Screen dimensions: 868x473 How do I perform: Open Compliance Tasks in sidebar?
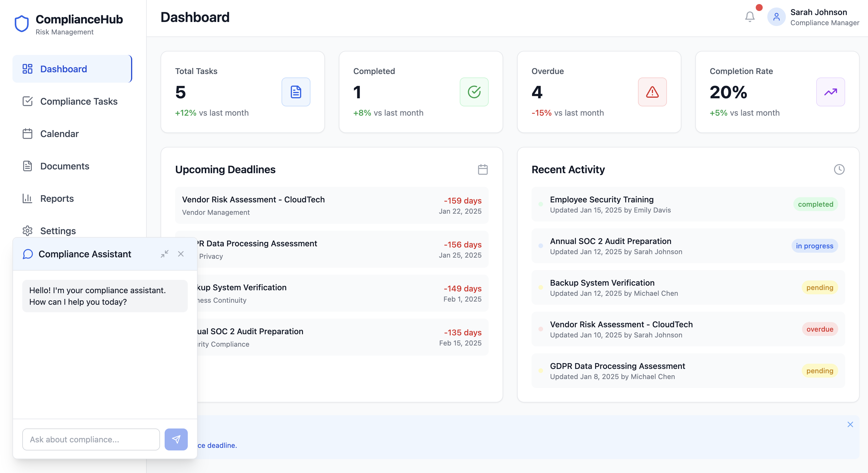point(78,101)
